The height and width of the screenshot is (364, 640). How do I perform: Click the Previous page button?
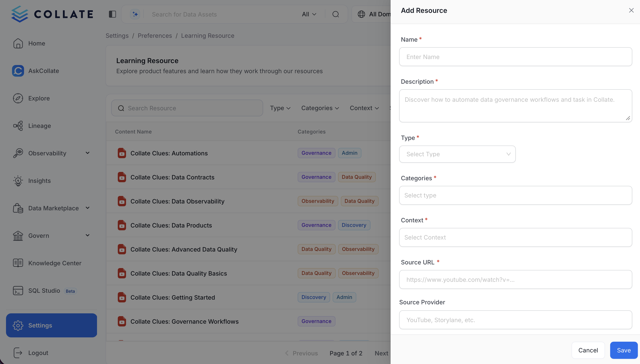(301, 353)
